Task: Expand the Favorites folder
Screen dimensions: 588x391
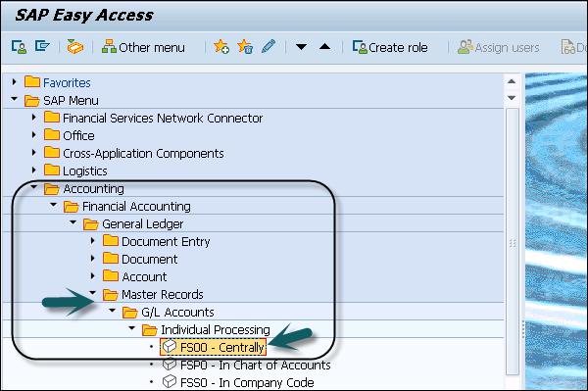Action: tap(15, 81)
